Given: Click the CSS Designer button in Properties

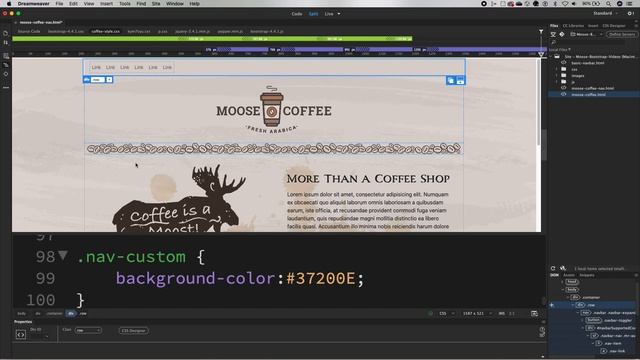Looking at the screenshot, I should (133, 331).
